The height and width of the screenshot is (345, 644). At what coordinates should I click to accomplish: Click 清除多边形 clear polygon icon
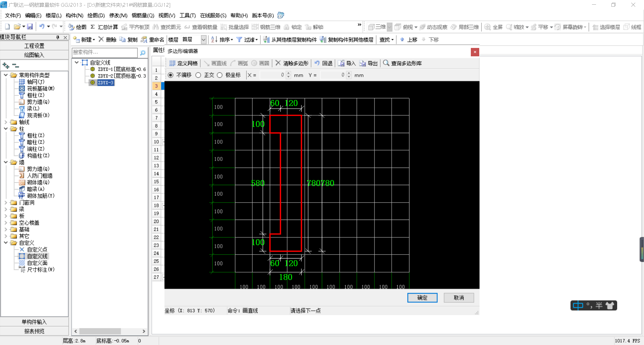point(278,63)
